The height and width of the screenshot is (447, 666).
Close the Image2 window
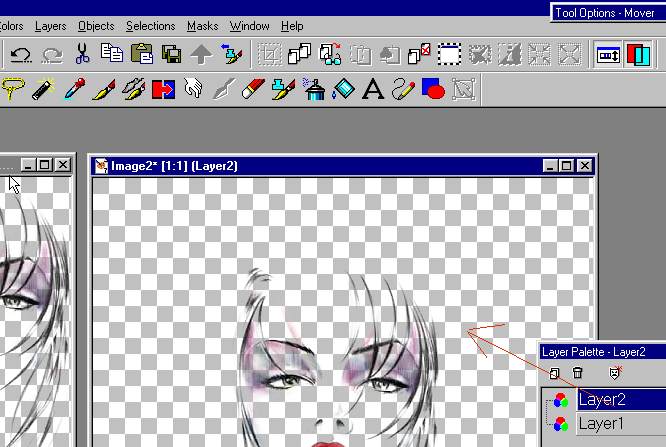[584, 166]
